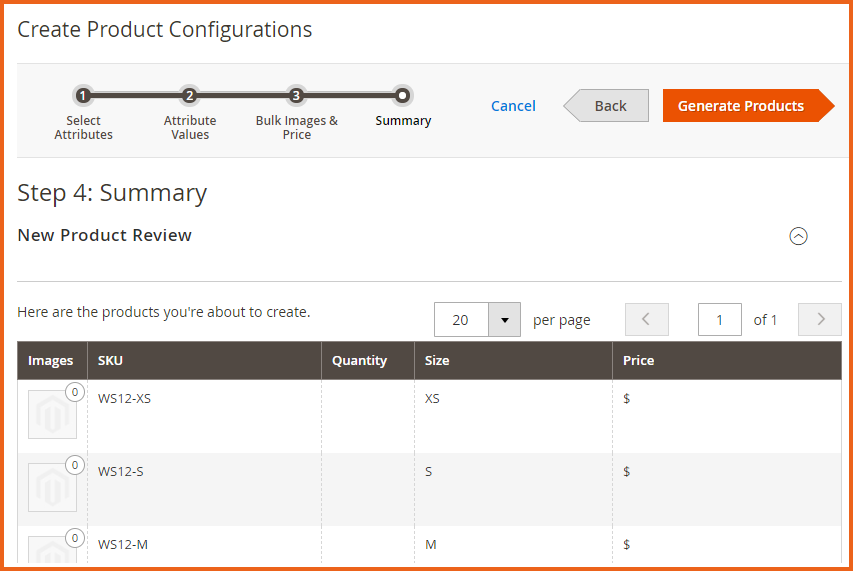The image size is (853, 571).
Task: Click the SKU column header
Action: (204, 361)
